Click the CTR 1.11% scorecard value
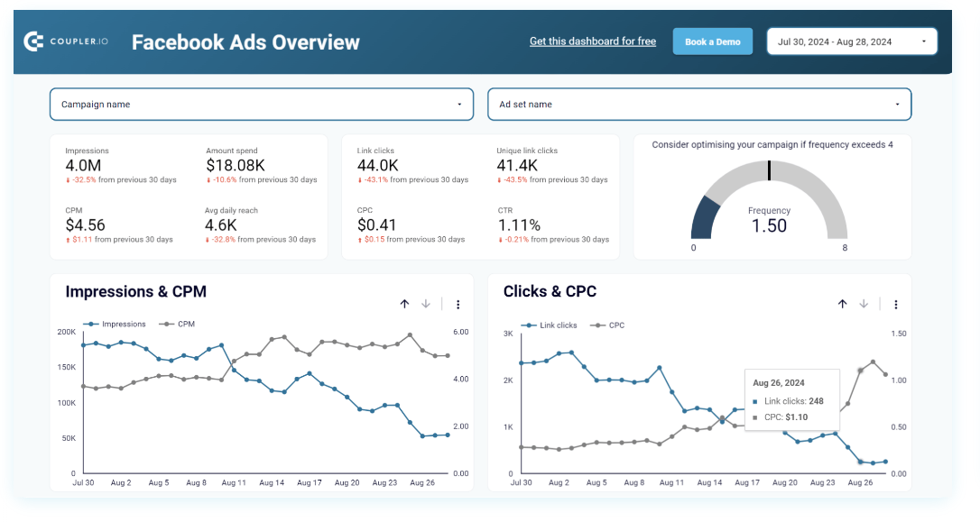Screen dimensions: 980x522 pyautogui.click(x=519, y=224)
